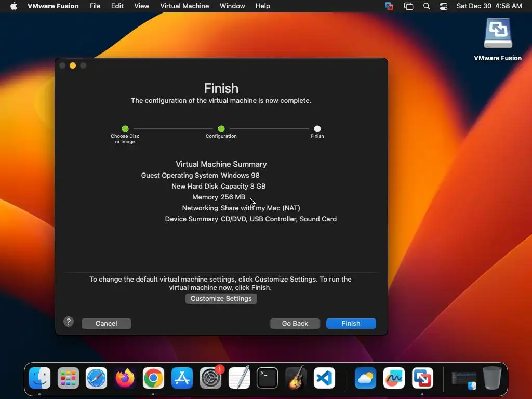Open Spotlight search magnifier icon
Screen dimensions: 532x399
click(427, 6)
